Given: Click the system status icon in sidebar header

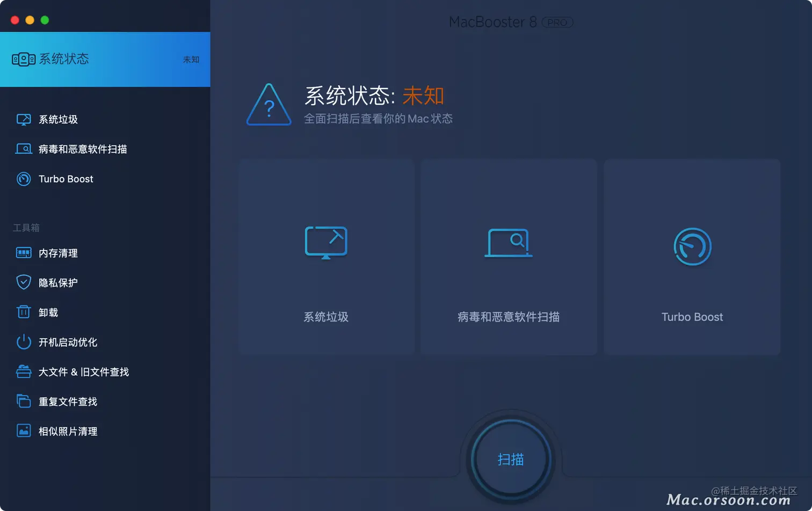Looking at the screenshot, I should (x=24, y=59).
